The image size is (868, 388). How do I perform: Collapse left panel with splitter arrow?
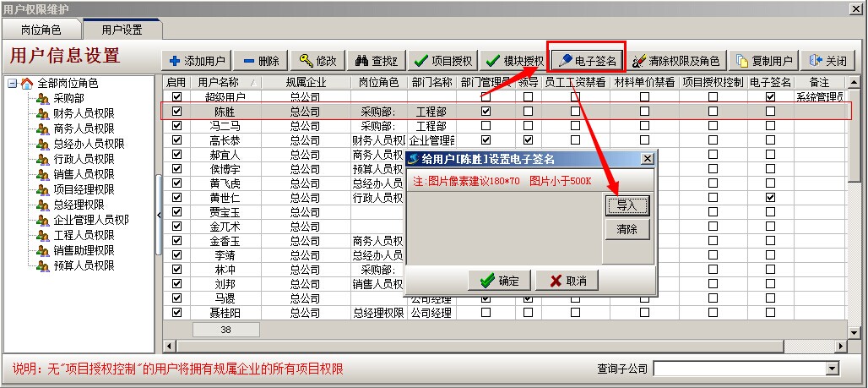[x=160, y=215]
